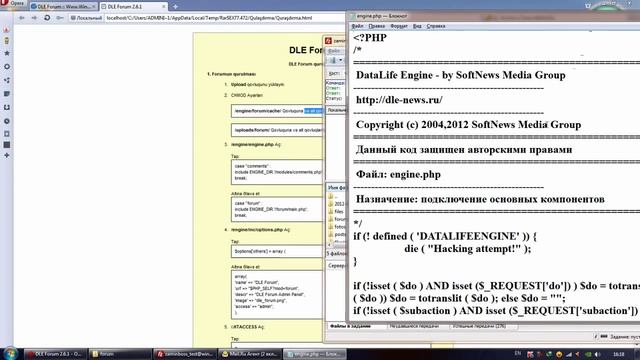Click the Notepad title bar engine.php — Блокнот

tap(494, 16)
